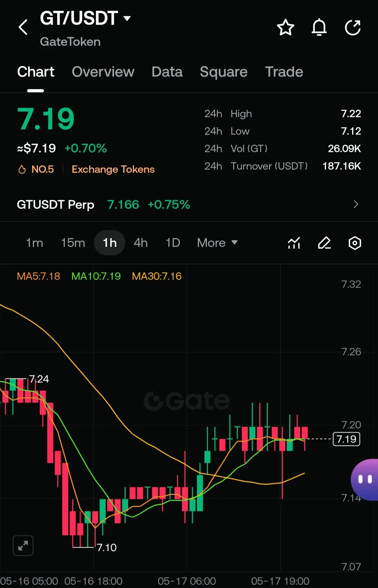
Task: Tap the 24h Vol value 26.09K
Action: pyautogui.click(x=344, y=149)
